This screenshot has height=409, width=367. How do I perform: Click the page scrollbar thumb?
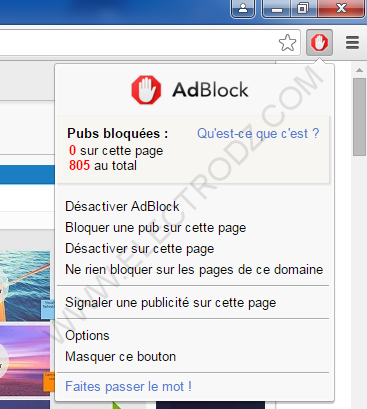(360, 117)
